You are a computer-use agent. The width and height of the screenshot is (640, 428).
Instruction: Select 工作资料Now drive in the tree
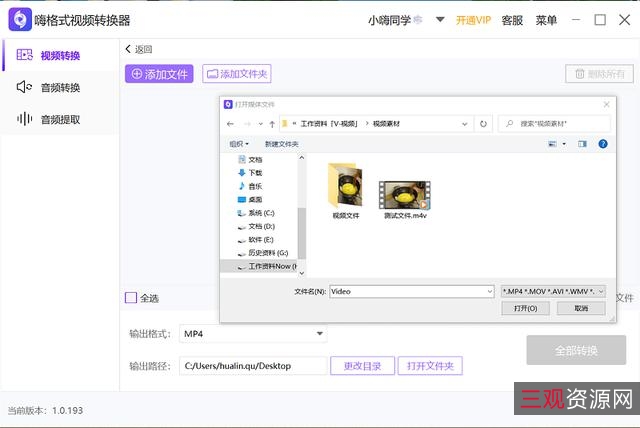pos(259,266)
